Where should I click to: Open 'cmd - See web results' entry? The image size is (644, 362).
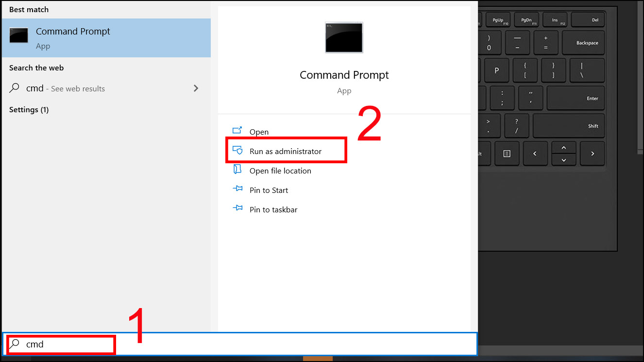click(106, 88)
